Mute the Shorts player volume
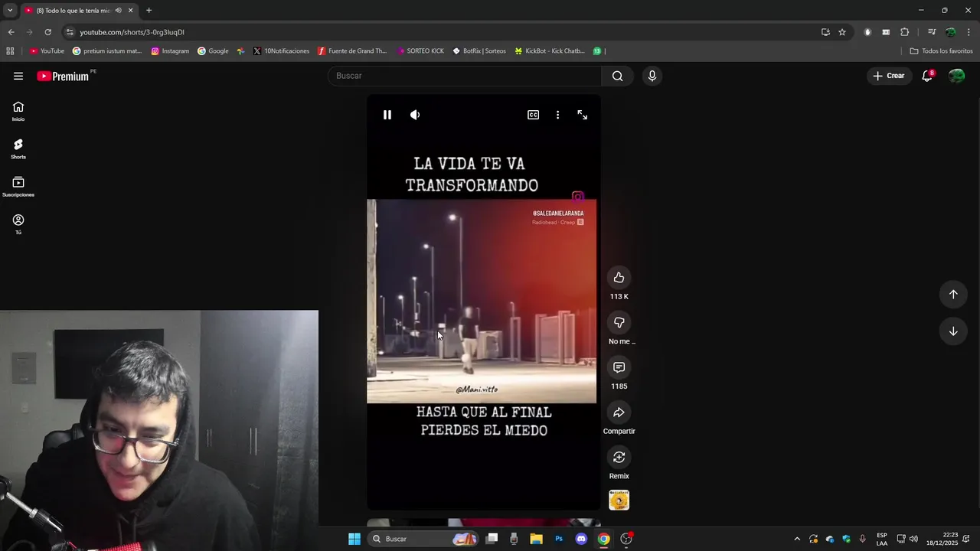Viewport: 980px width, 551px height. (415, 115)
